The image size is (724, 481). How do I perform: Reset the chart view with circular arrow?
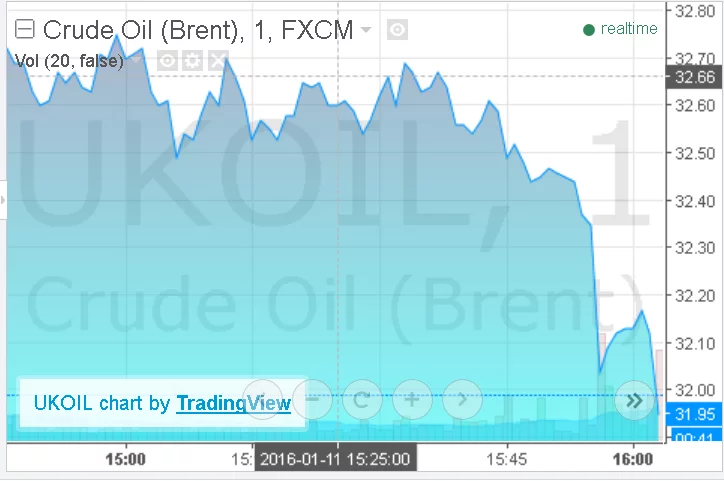point(362,401)
